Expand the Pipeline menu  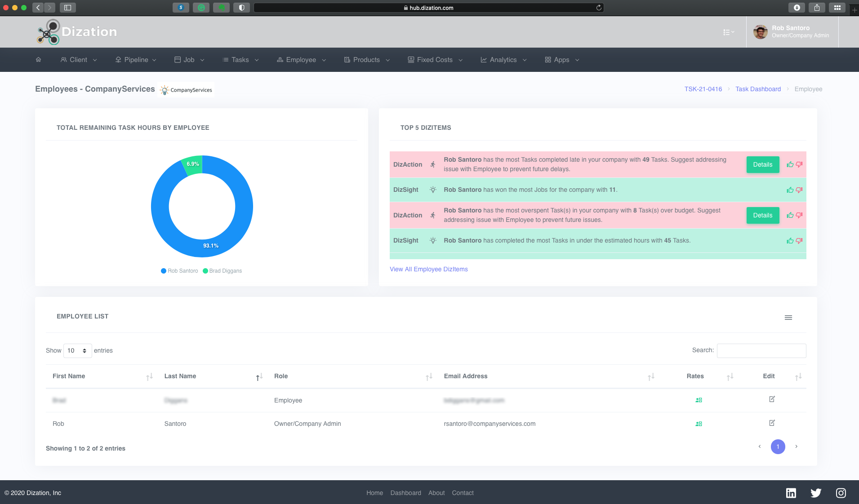pyautogui.click(x=136, y=60)
